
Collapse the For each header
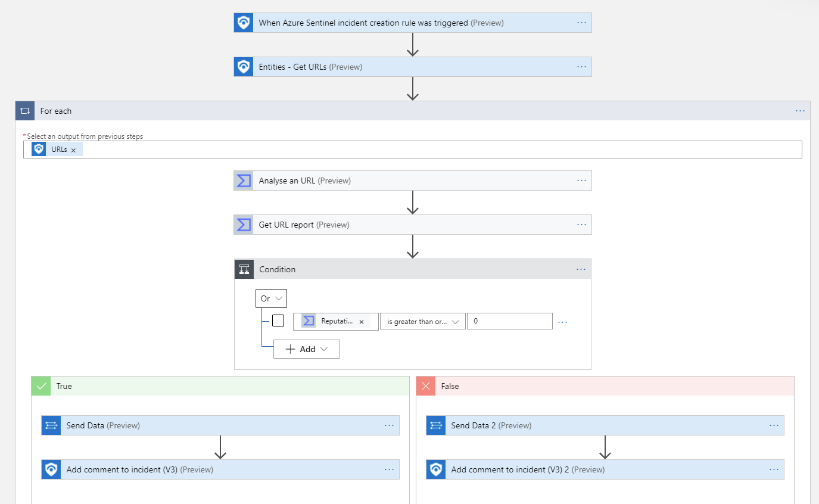point(413,111)
